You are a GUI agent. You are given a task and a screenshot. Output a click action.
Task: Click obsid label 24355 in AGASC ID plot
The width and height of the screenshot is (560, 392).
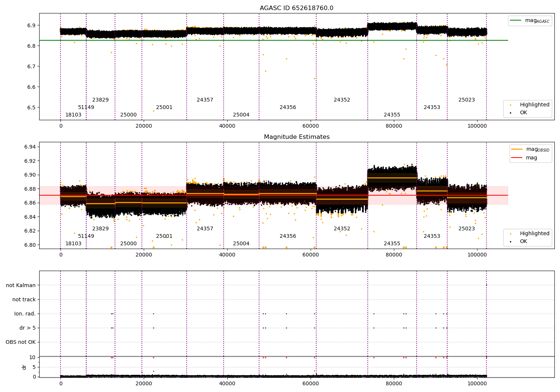click(x=392, y=115)
